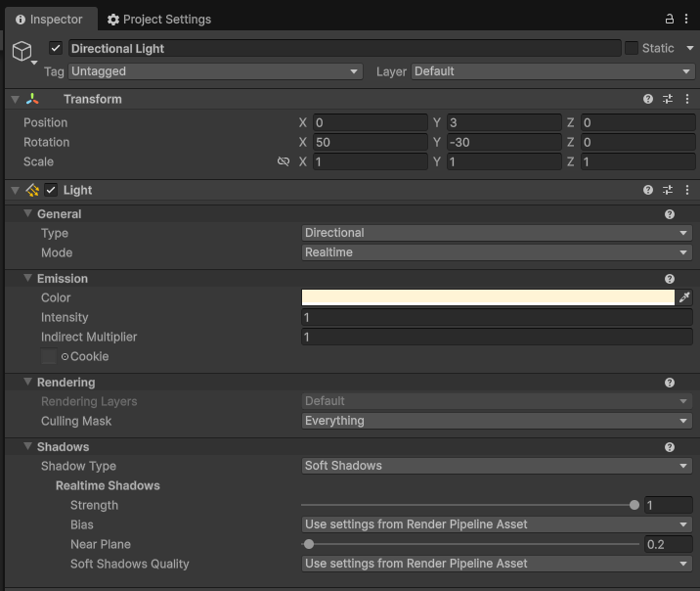Open Light component help reference
The height and width of the screenshot is (591, 700).
(x=648, y=190)
